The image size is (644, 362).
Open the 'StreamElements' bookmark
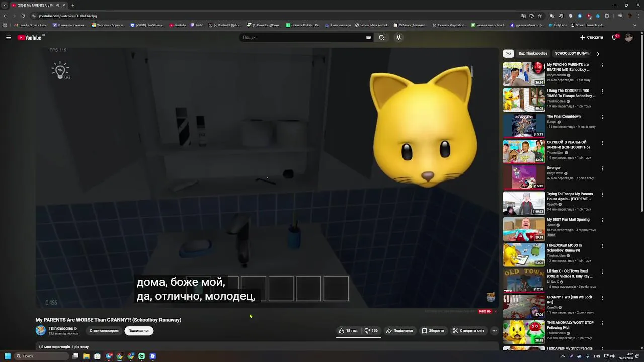[588, 25]
